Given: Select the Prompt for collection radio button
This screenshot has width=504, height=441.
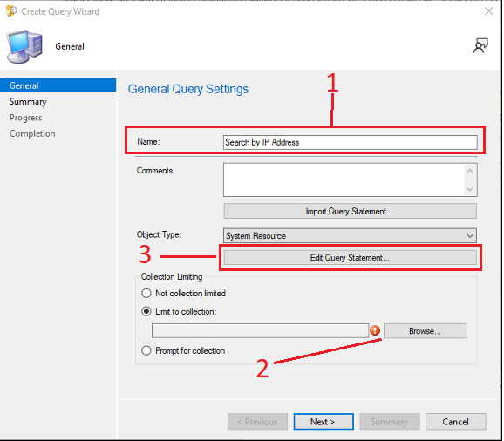Looking at the screenshot, I should coord(146,350).
